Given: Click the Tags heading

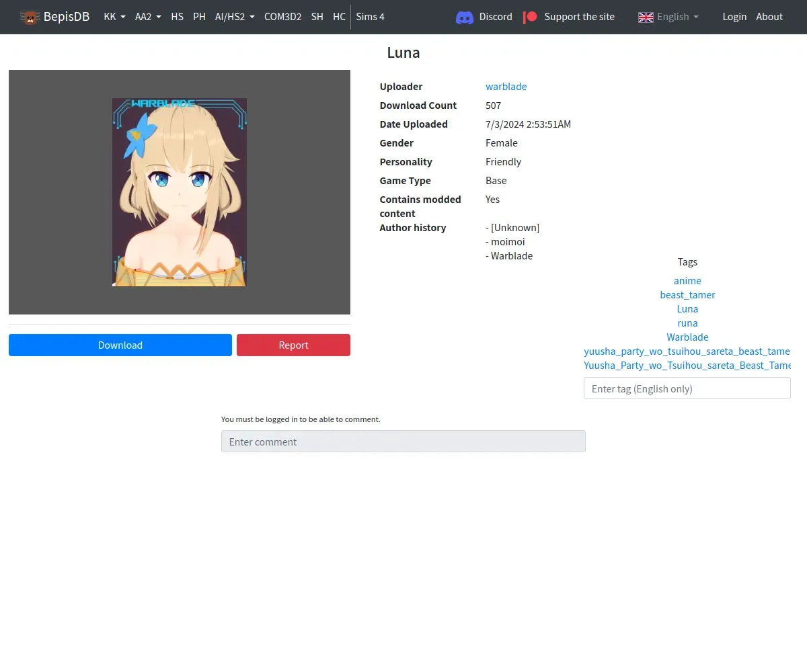Looking at the screenshot, I should click(x=687, y=262).
